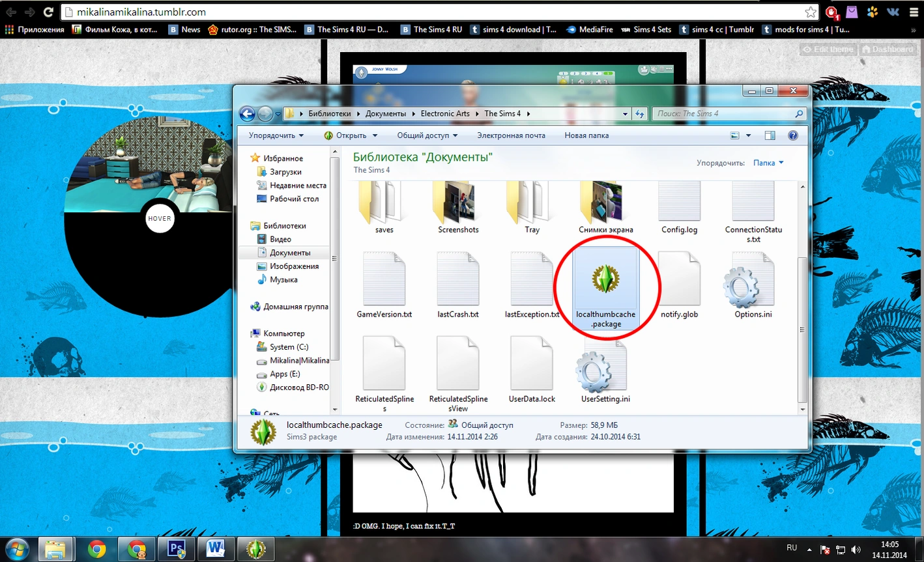Select the localthumbcache.package file

(606, 288)
